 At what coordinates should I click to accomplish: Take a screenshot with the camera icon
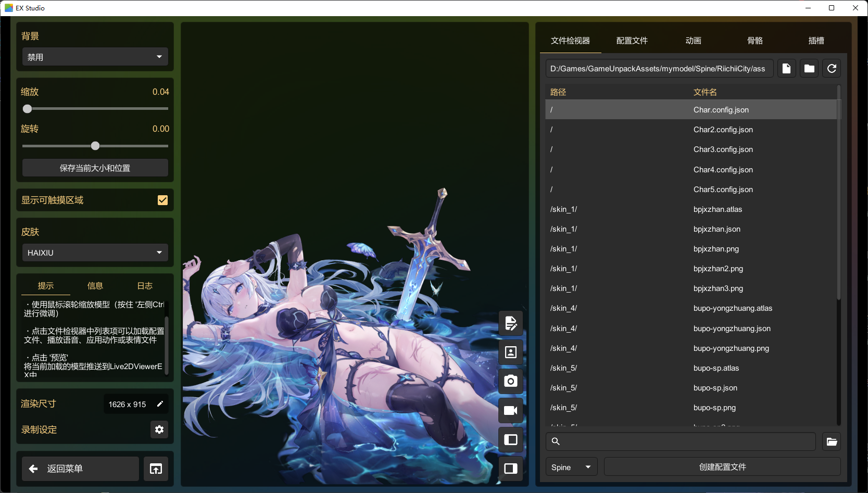pyautogui.click(x=511, y=382)
